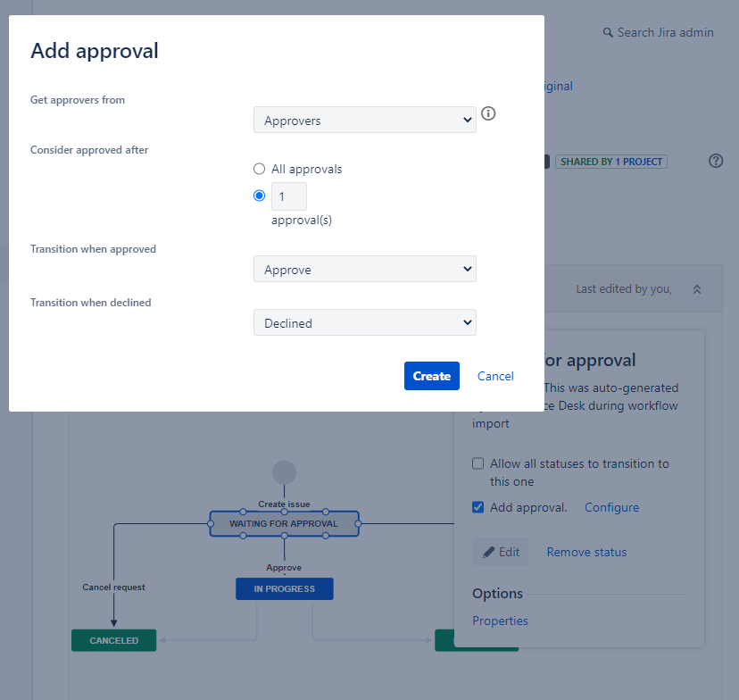Click the Cancel link in dialog
Viewport: 739px width, 700px height.
[495, 376]
